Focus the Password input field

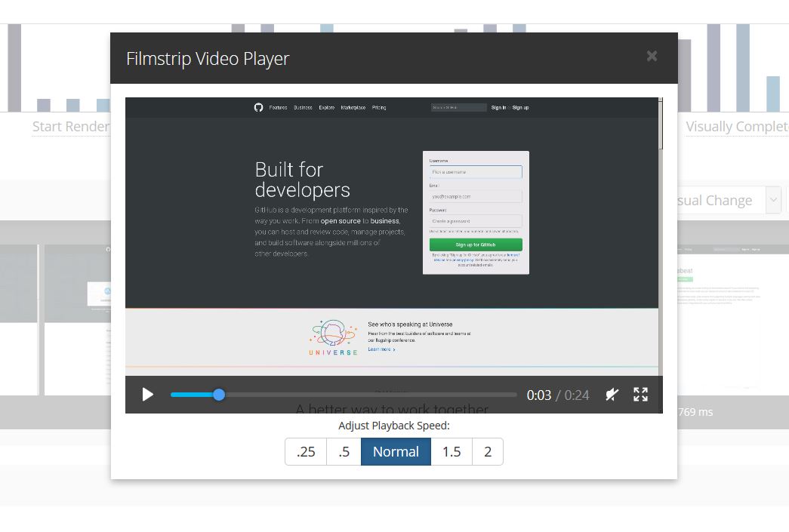(476, 221)
